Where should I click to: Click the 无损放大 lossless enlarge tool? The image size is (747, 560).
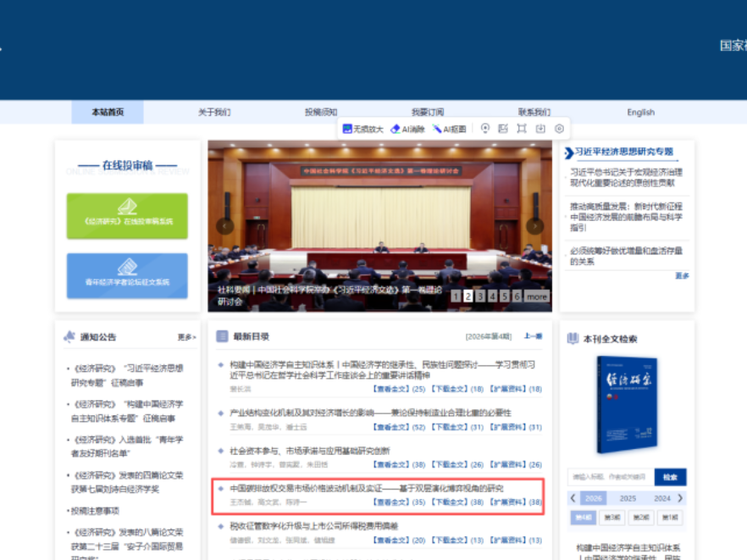(x=363, y=129)
